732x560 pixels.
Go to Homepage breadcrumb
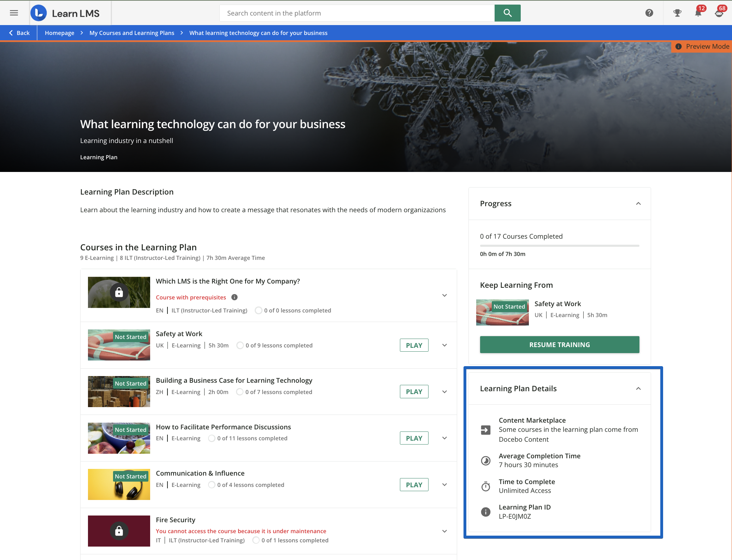59,33
